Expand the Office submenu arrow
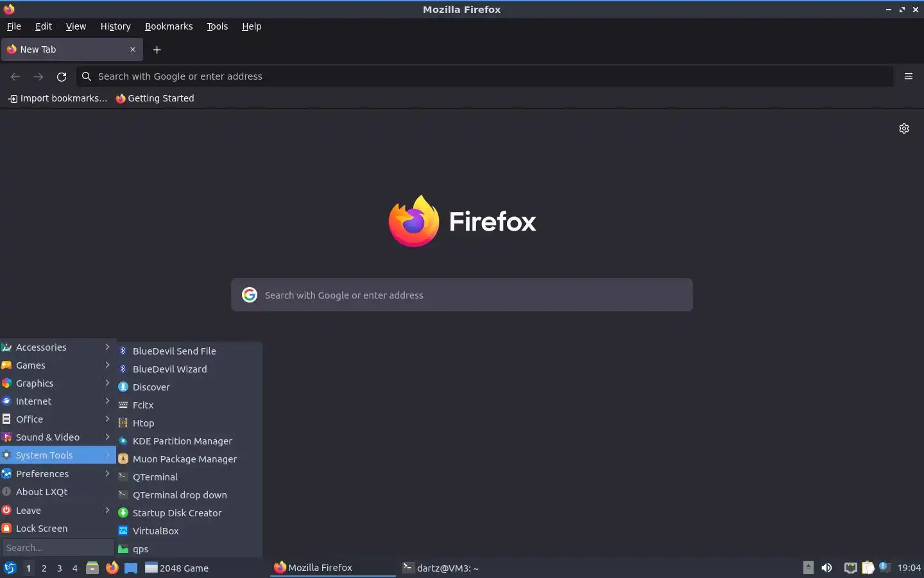The image size is (924, 578). click(107, 419)
